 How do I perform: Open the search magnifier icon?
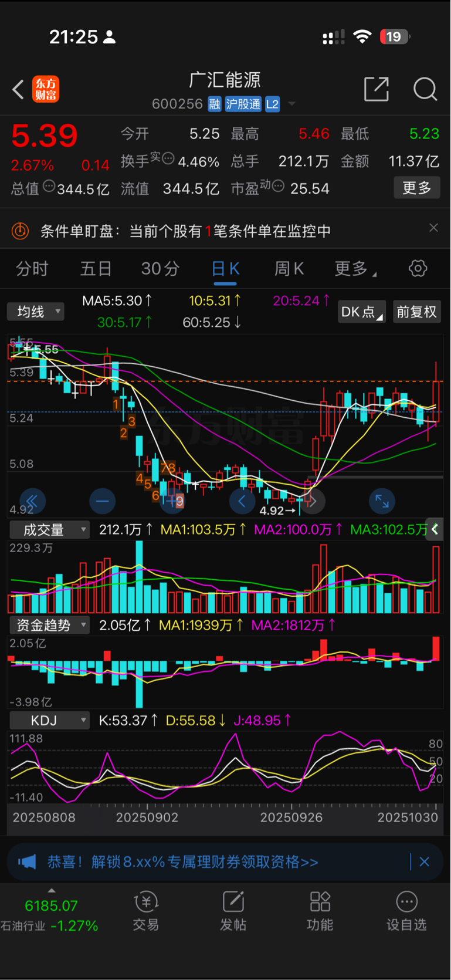click(x=425, y=89)
